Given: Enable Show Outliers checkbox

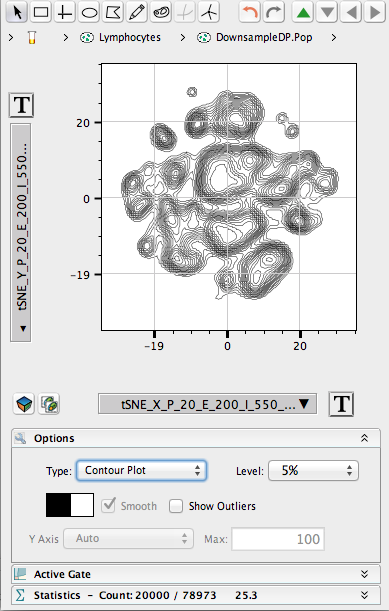Looking at the screenshot, I should coord(176,506).
